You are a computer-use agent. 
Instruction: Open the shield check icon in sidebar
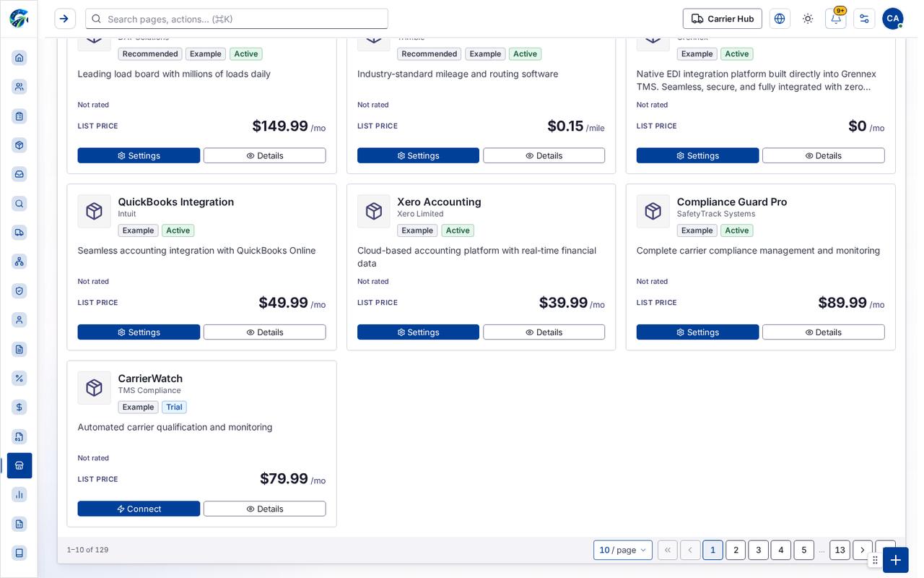[x=19, y=290]
